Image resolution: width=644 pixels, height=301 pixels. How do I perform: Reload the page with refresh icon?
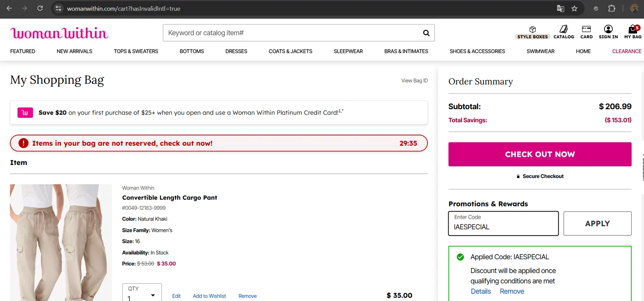[x=40, y=9]
